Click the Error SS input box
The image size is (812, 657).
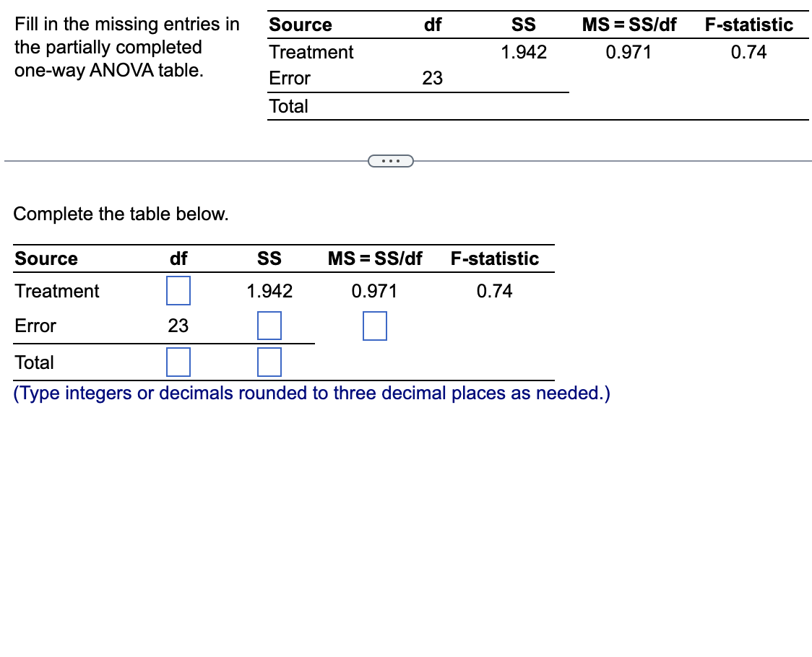pyautogui.click(x=269, y=326)
